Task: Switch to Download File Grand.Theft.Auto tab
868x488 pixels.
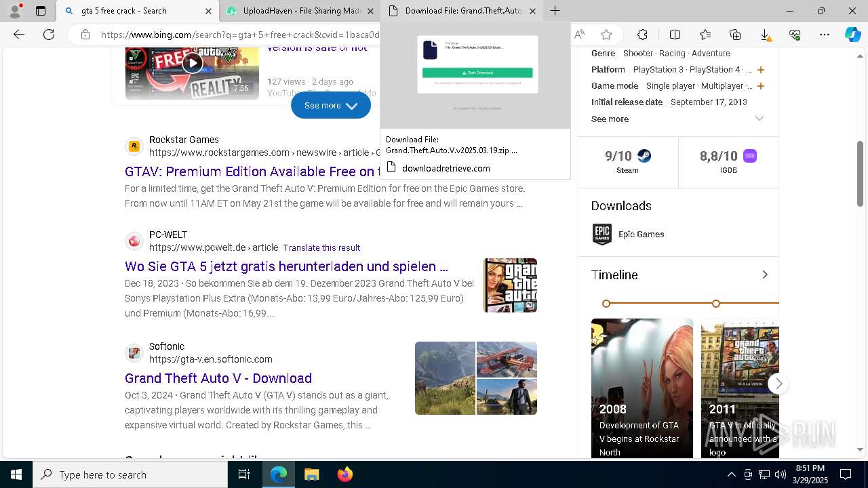Action: [x=462, y=11]
